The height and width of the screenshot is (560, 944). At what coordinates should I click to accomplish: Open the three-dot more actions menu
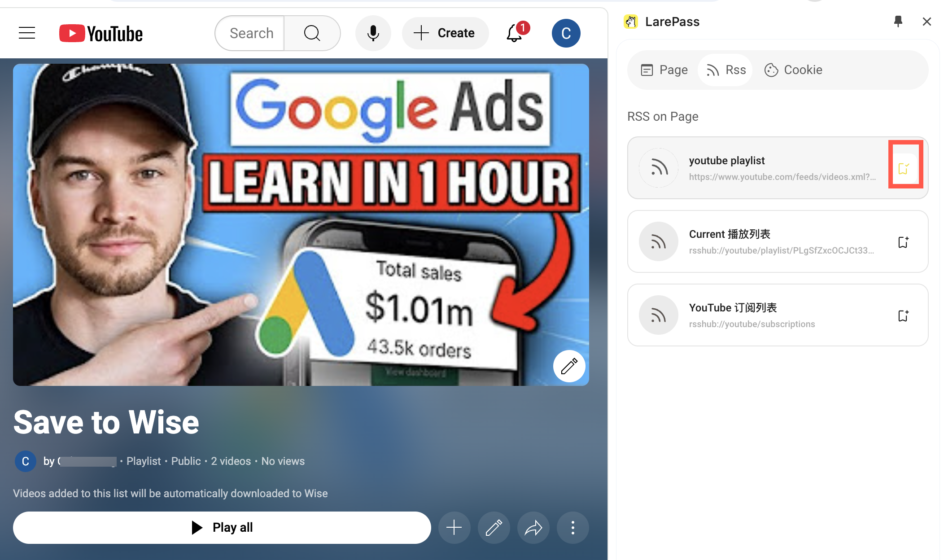coord(573,528)
